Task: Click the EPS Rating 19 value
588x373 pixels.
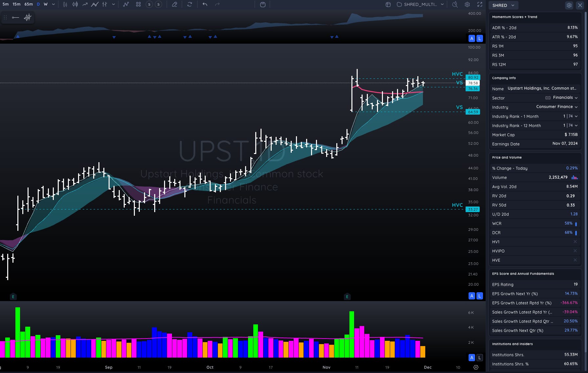Action: coord(576,284)
